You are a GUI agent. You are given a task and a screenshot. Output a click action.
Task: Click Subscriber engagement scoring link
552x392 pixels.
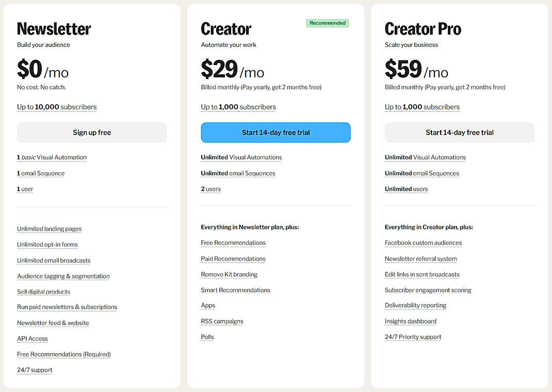(428, 290)
